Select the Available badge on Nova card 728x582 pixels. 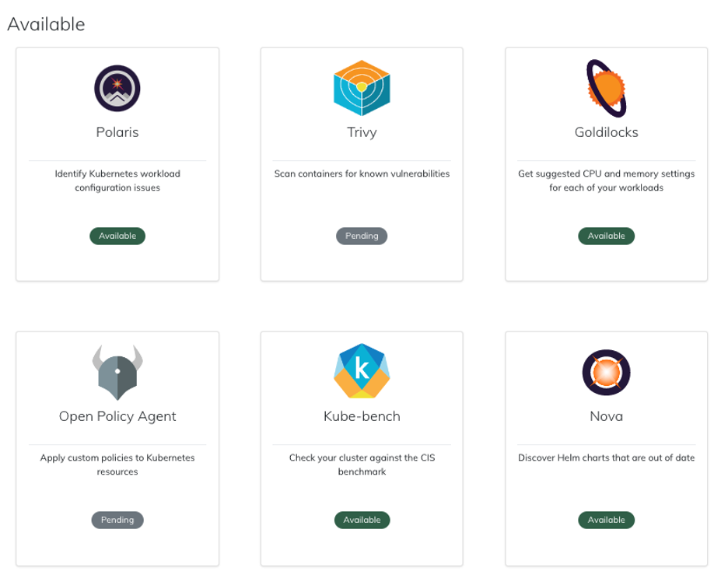606,520
